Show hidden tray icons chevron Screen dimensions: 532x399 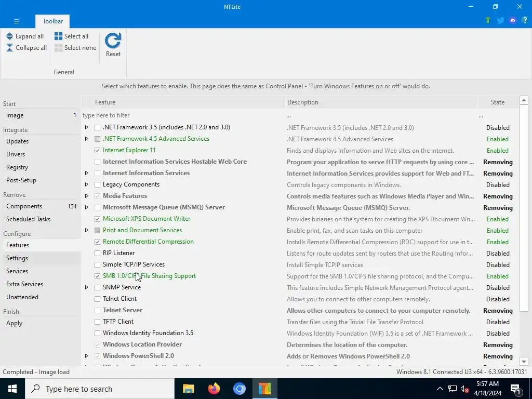pos(440,389)
